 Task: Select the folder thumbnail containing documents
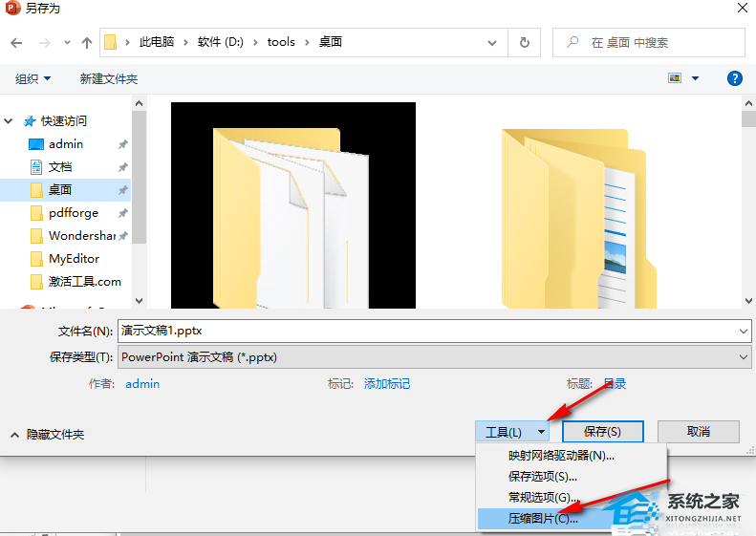pos(578,219)
